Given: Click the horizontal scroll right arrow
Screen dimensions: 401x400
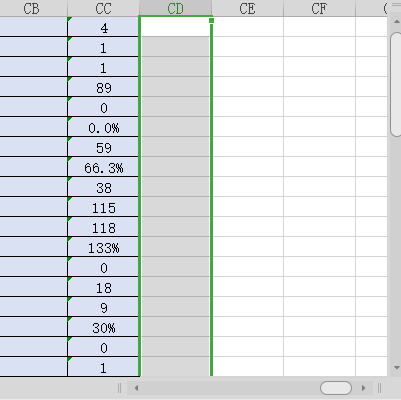Looking at the screenshot, I should pos(363,388).
